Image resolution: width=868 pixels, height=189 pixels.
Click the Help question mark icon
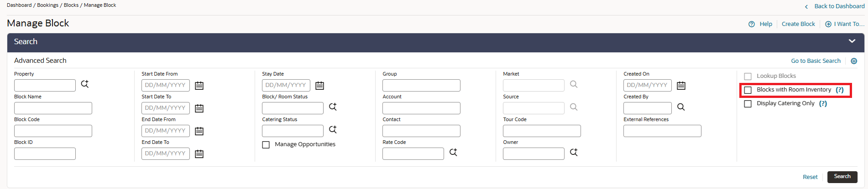(x=752, y=24)
